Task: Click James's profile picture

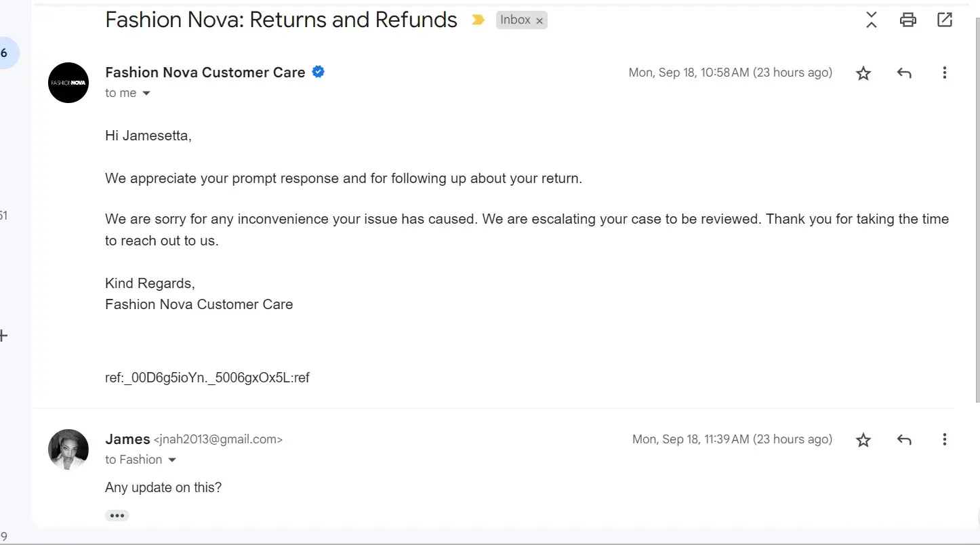Action: click(x=68, y=449)
